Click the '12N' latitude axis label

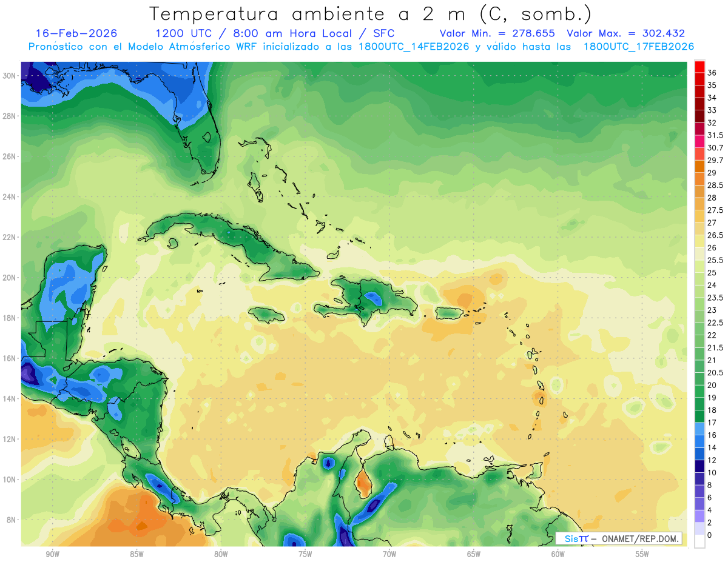point(9,439)
